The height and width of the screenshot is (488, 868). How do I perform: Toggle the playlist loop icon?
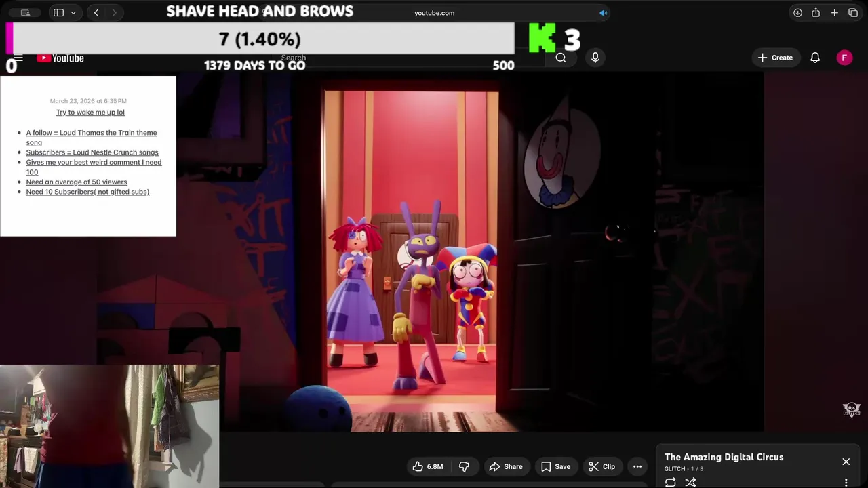pos(671,482)
